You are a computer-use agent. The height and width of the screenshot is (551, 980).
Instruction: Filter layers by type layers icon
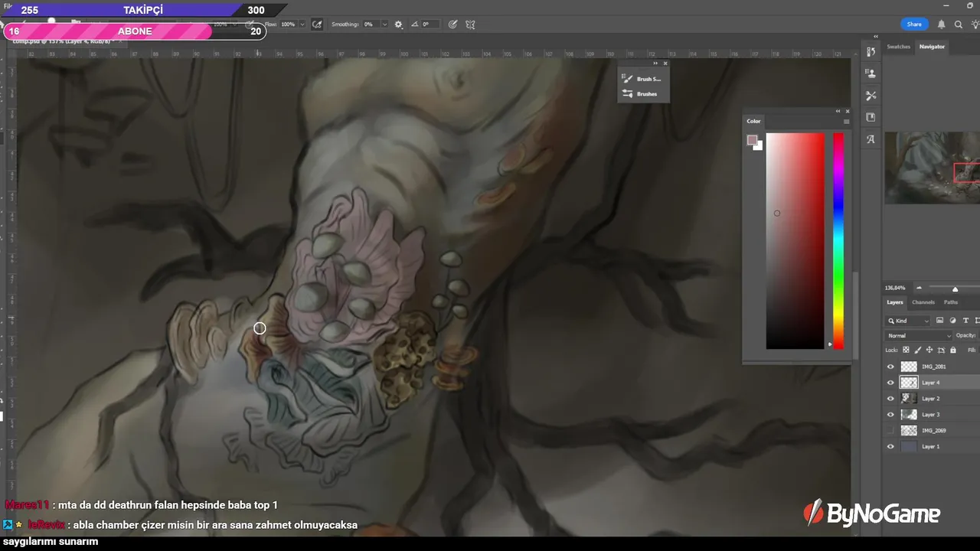click(965, 321)
